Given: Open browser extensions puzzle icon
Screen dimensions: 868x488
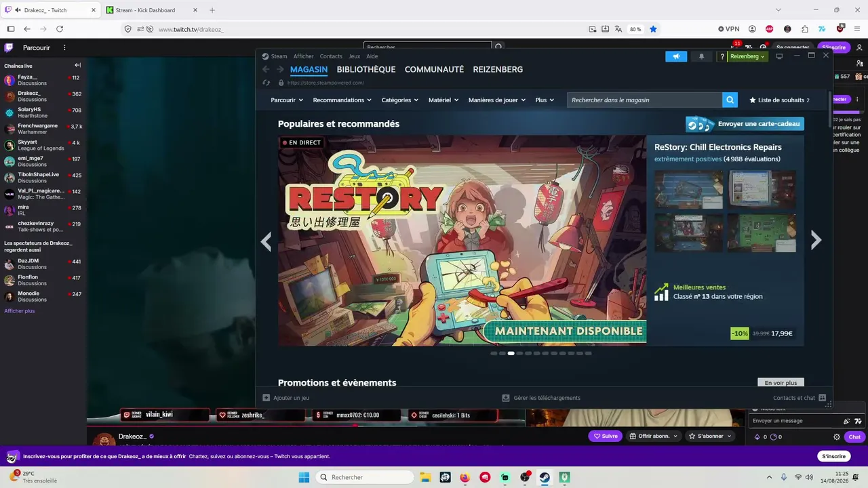Looking at the screenshot, I should (x=805, y=29).
